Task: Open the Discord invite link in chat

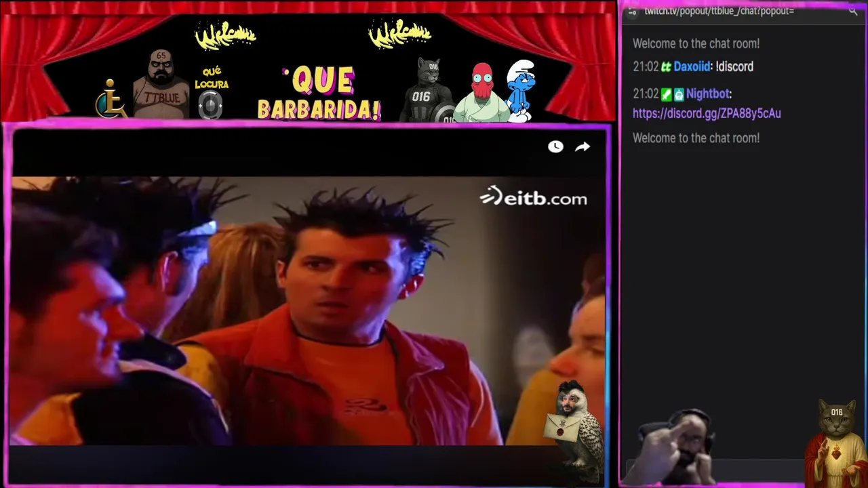Action: pos(707,114)
